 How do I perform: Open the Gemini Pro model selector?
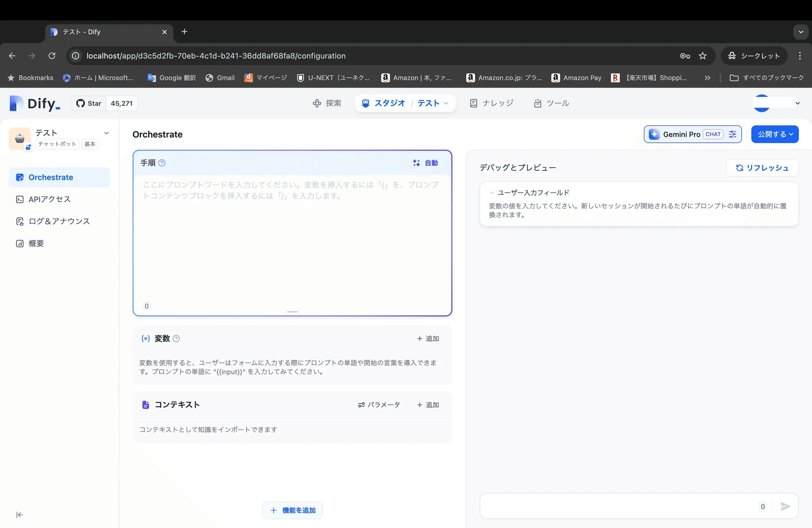[682, 134]
